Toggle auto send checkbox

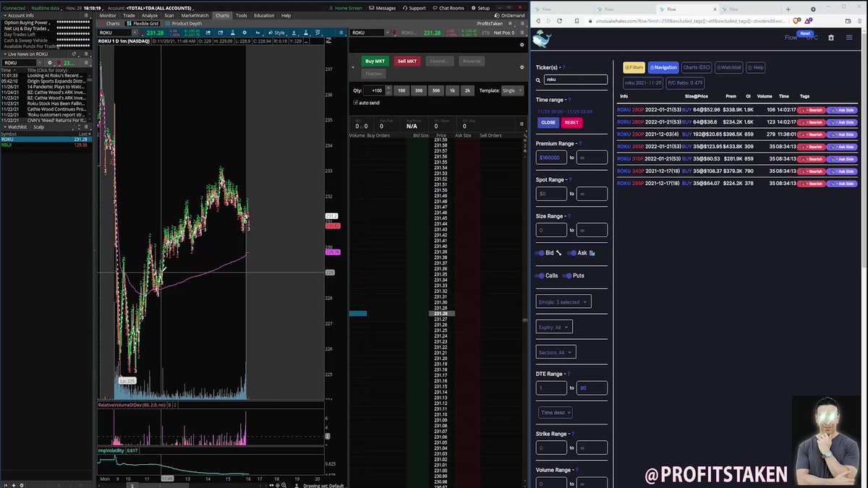pyautogui.click(x=356, y=103)
